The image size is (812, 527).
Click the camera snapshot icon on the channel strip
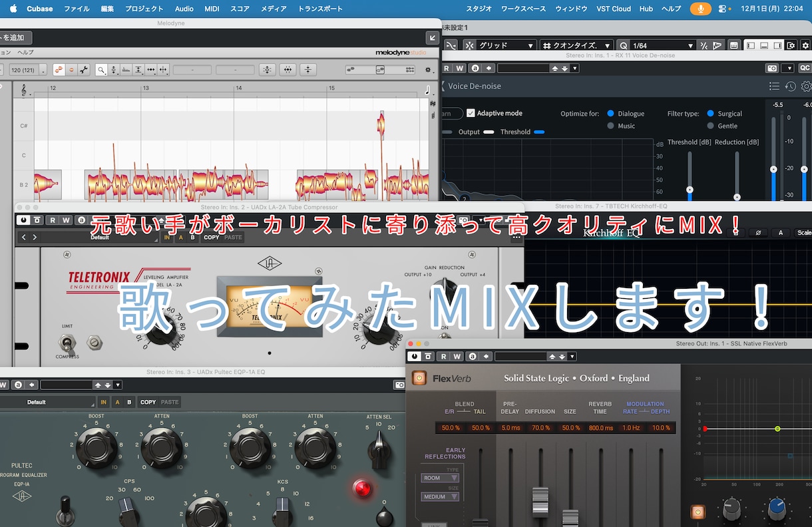click(x=772, y=68)
